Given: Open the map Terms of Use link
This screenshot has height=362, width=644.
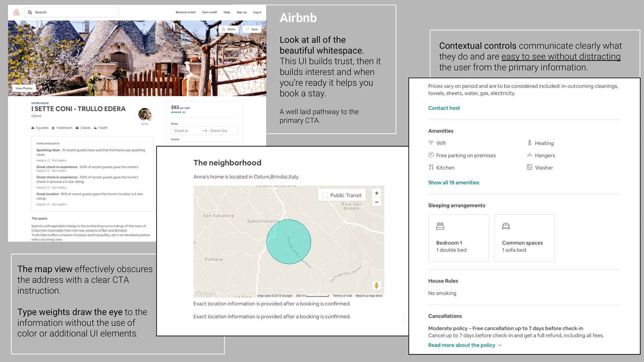Looking at the screenshot, I should [342, 296].
